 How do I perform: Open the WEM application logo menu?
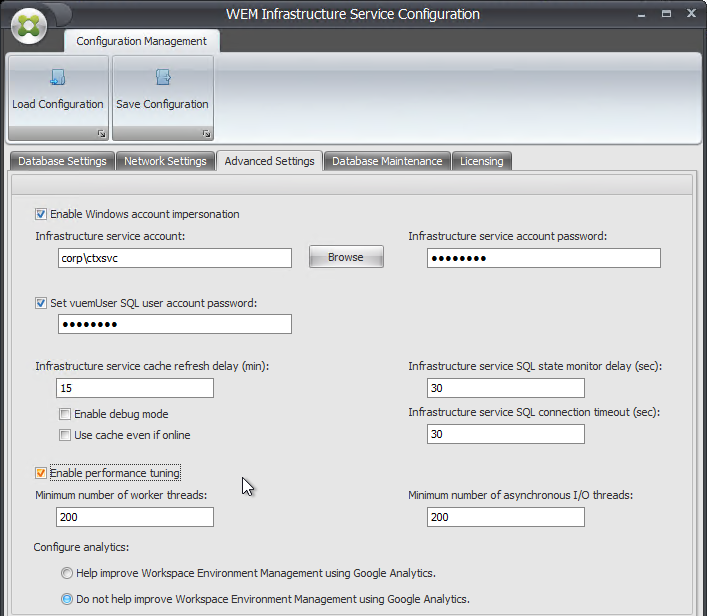pyautogui.click(x=29, y=26)
